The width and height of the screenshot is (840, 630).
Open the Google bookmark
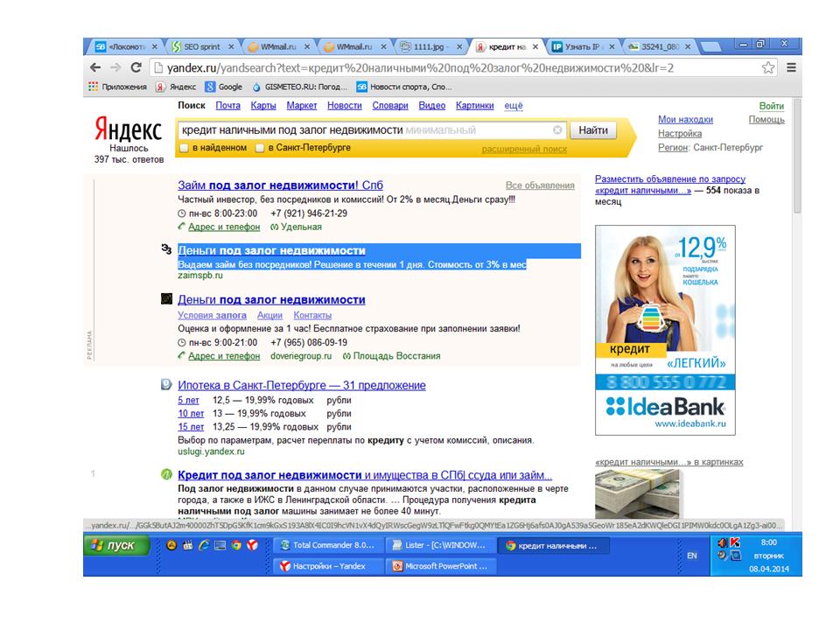tap(224, 87)
